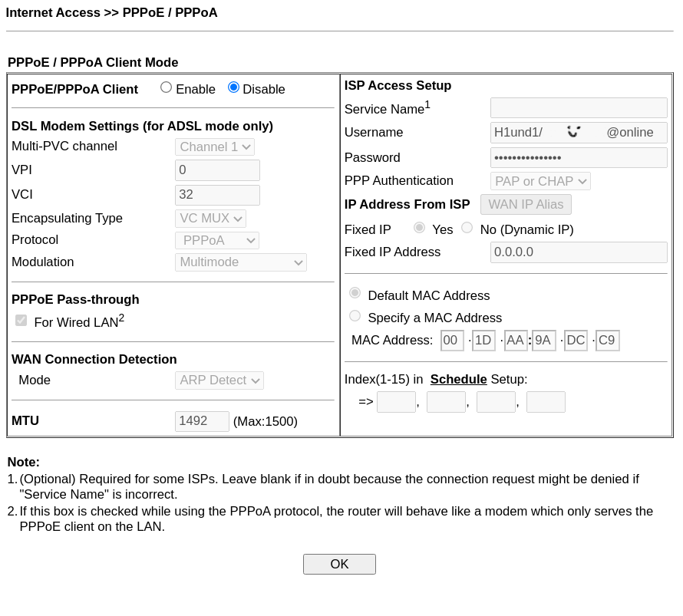Image resolution: width=683 pixels, height=616 pixels.
Task: Click the Username input field
Action: coord(579,133)
